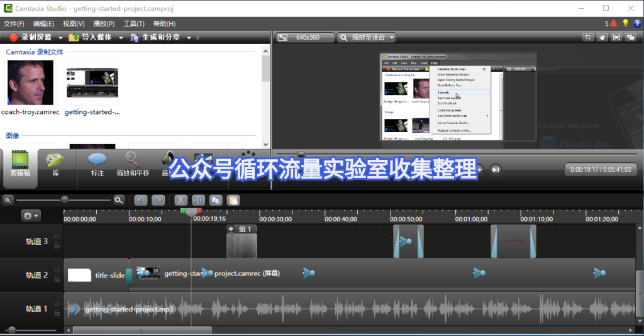Toggle the lock for 轨道 2

click(57, 279)
